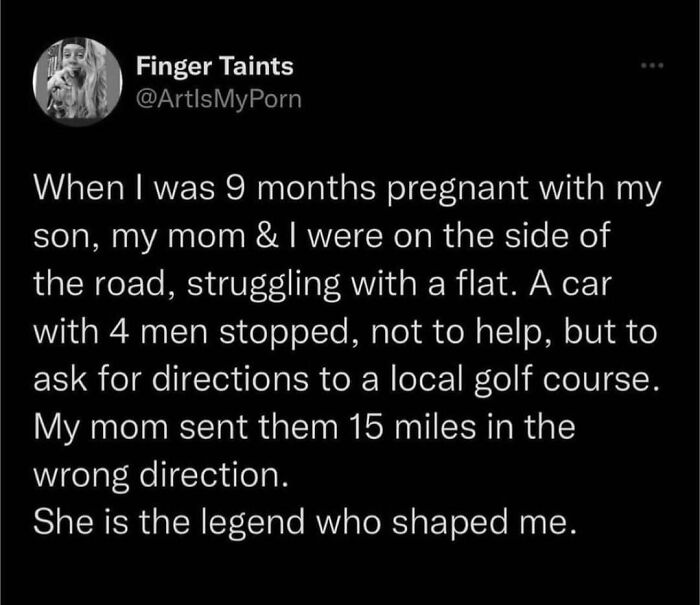Click the line 'the road, struggling with a flat'
700x605 pixels.
click(322, 284)
